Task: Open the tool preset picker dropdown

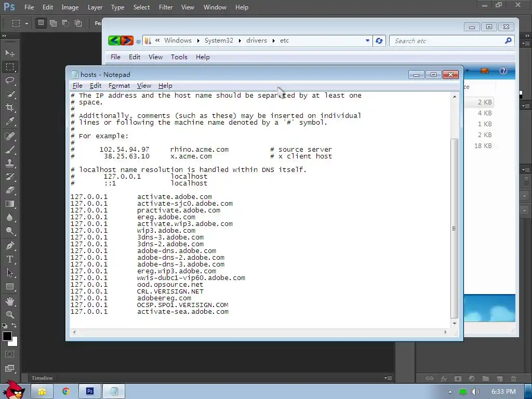Action: pos(26,23)
